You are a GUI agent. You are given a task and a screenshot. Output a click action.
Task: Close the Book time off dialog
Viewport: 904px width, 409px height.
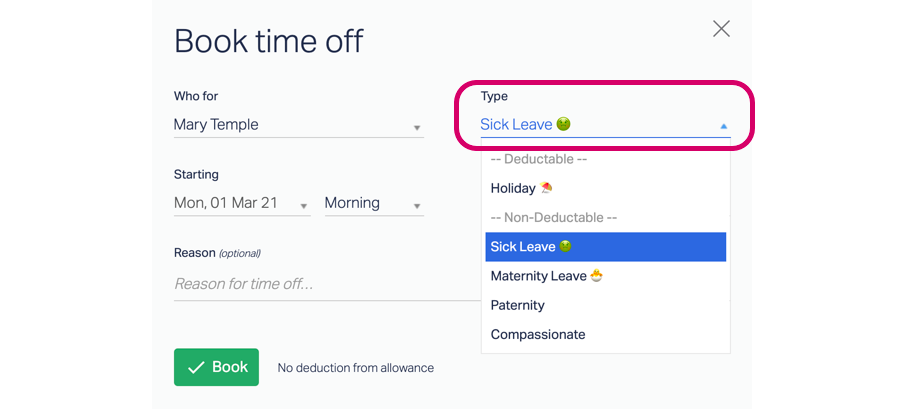coord(721,28)
